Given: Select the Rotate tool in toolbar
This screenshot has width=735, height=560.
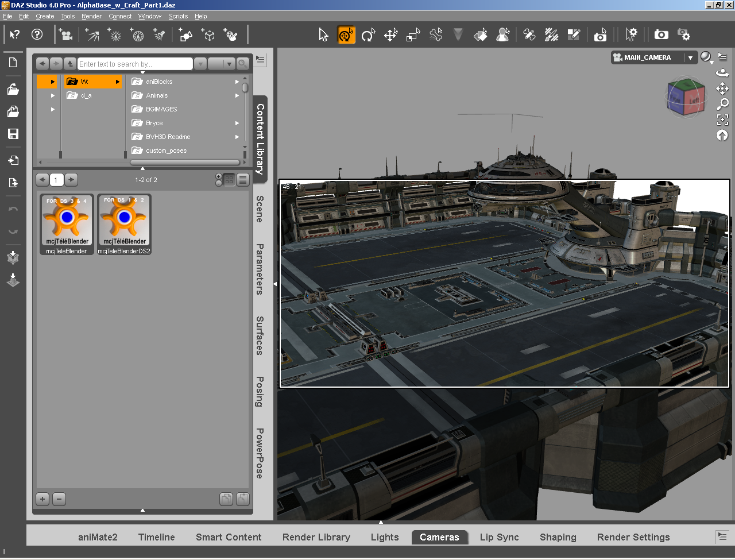Looking at the screenshot, I should click(x=368, y=35).
